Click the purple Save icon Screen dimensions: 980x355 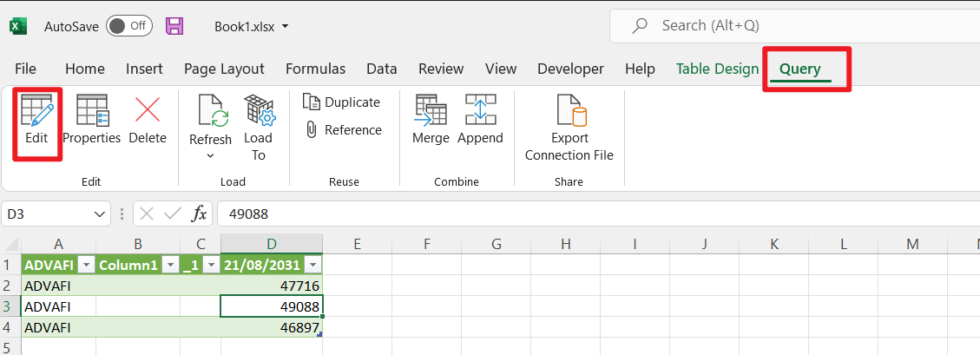174,26
